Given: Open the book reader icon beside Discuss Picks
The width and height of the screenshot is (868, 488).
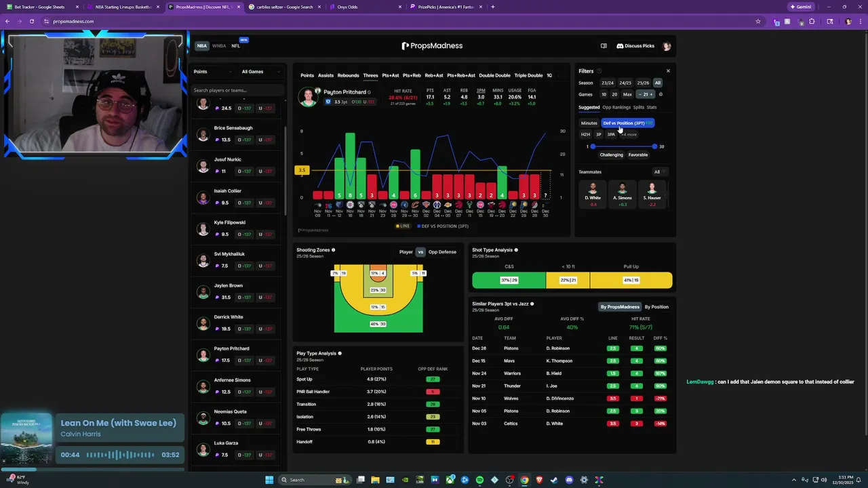Looking at the screenshot, I should [x=604, y=46].
